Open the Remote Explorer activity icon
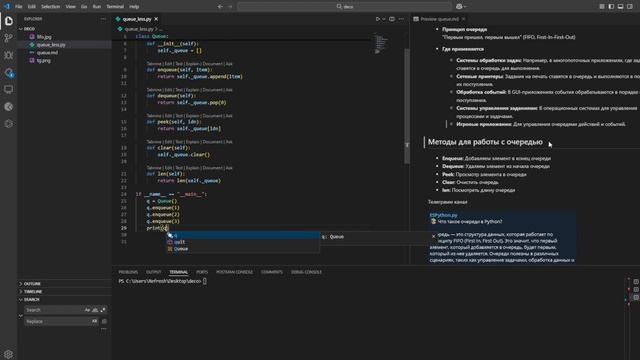 [x=9, y=89]
